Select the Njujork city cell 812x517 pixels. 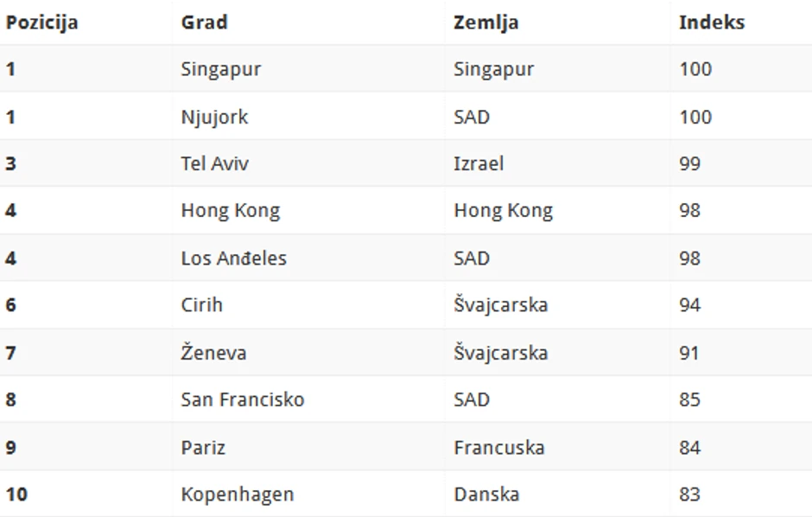[214, 117]
